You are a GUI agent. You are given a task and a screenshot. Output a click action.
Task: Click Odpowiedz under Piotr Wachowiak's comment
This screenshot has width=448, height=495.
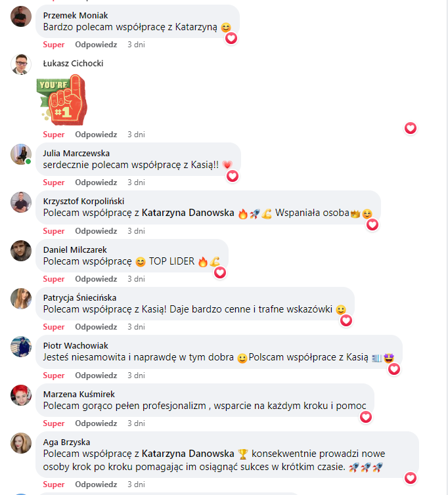click(96, 376)
